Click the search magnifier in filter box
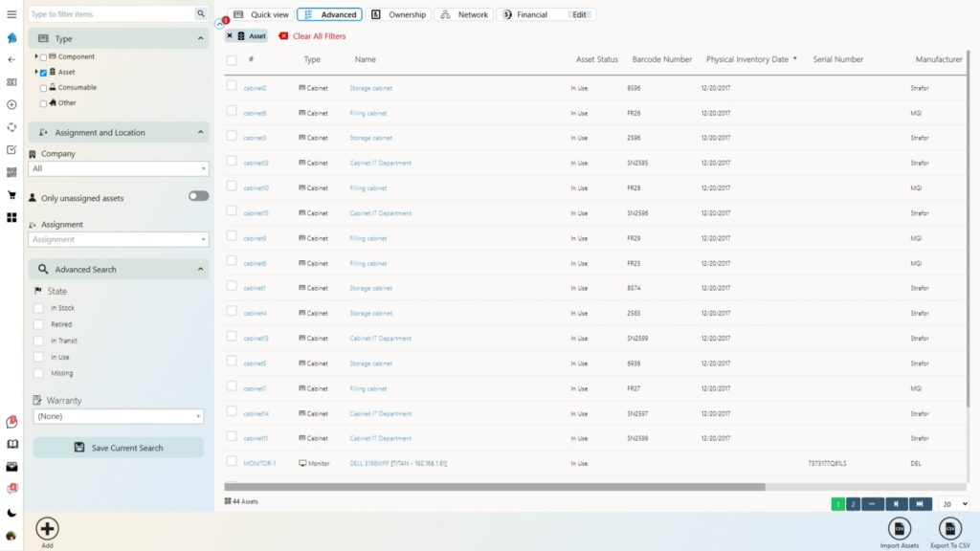Screen dimensions: 980x551 point(200,14)
